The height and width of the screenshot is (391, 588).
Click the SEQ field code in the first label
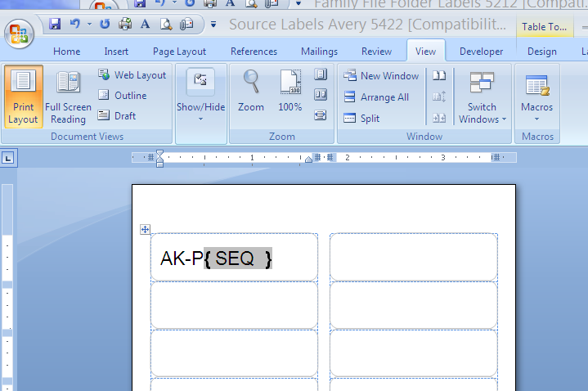[x=238, y=258]
